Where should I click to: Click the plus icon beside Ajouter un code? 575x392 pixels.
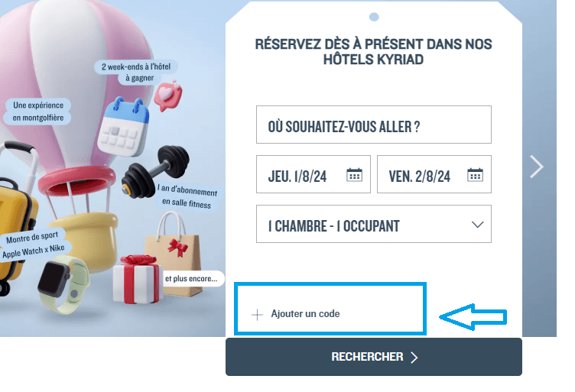click(x=257, y=314)
